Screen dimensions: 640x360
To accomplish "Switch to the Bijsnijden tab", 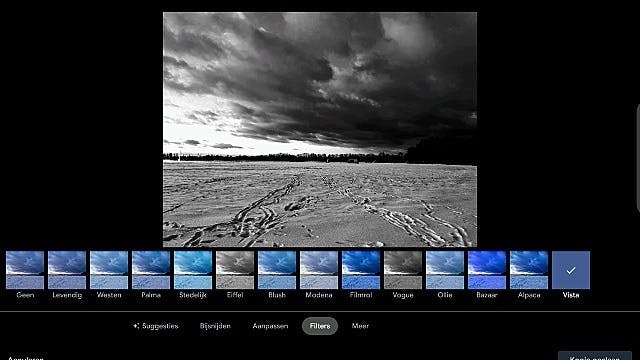I will click(215, 326).
